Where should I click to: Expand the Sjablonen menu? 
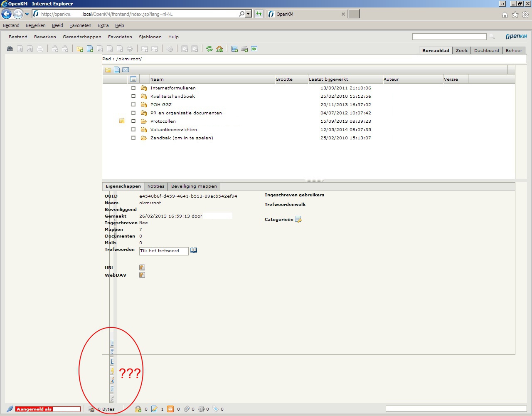[x=150, y=37]
